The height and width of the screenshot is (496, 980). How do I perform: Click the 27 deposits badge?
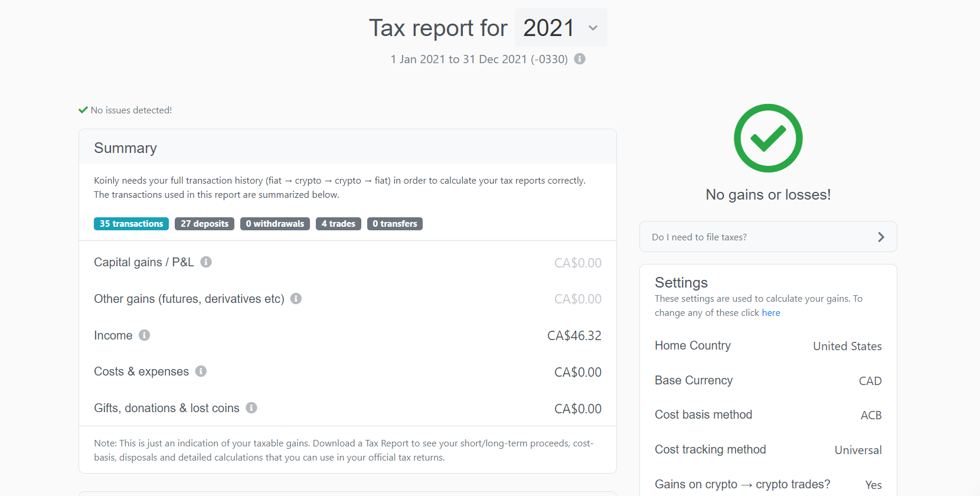[x=204, y=224]
